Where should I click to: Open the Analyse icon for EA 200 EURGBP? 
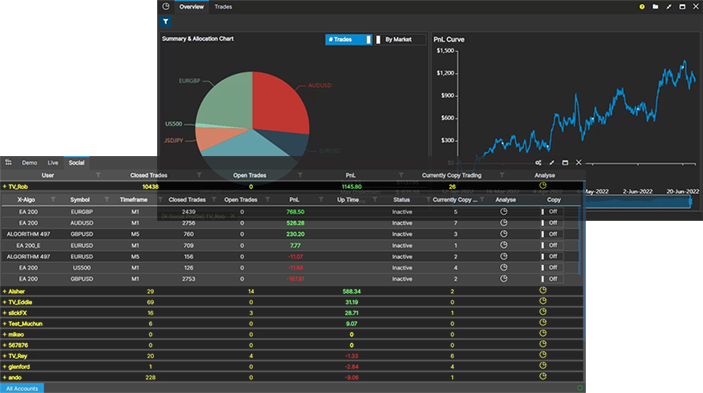504,212
